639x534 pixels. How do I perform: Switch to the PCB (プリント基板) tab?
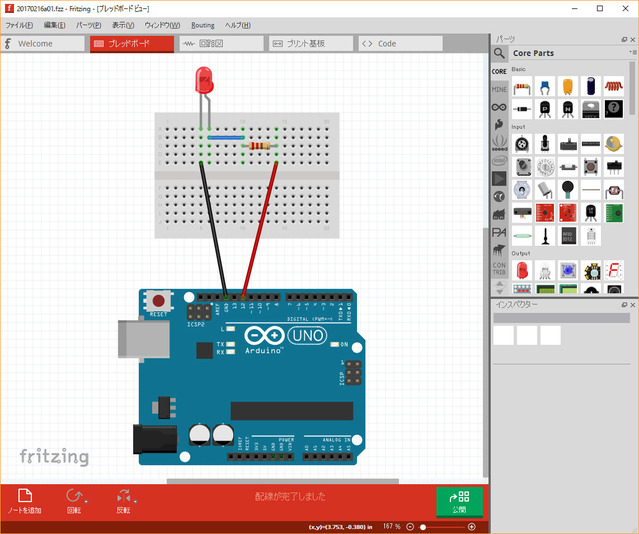tap(311, 44)
